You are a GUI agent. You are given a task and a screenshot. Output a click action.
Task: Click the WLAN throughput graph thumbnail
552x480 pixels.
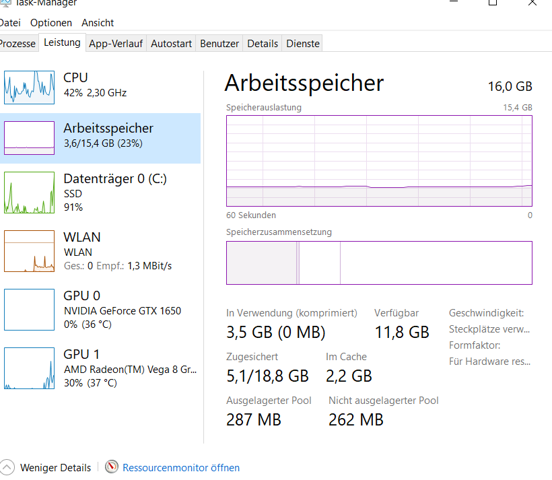[30, 251]
